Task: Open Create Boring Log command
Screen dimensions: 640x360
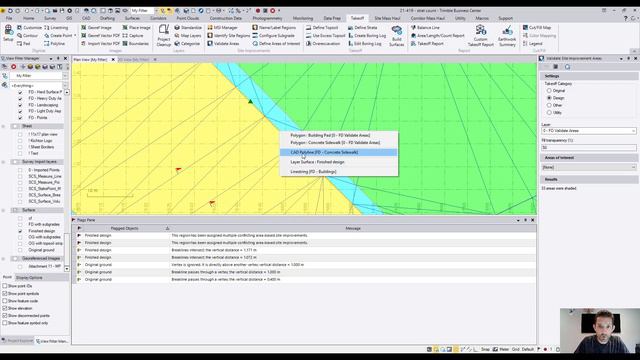Action: pos(367,36)
